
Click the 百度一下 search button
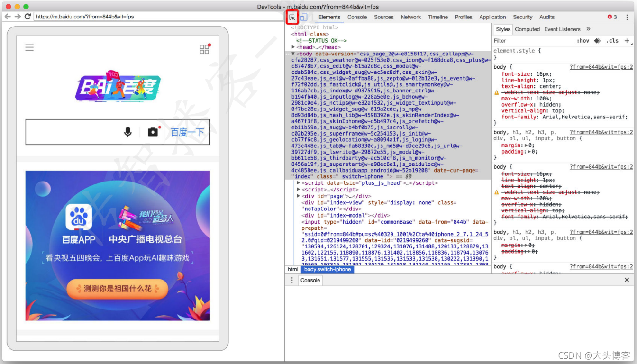tap(187, 132)
